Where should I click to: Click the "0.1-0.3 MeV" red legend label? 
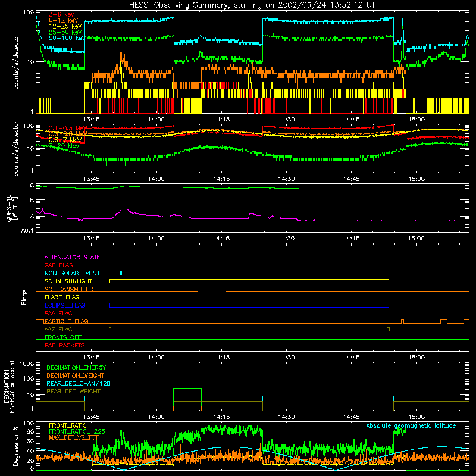click(x=67, y=128)
